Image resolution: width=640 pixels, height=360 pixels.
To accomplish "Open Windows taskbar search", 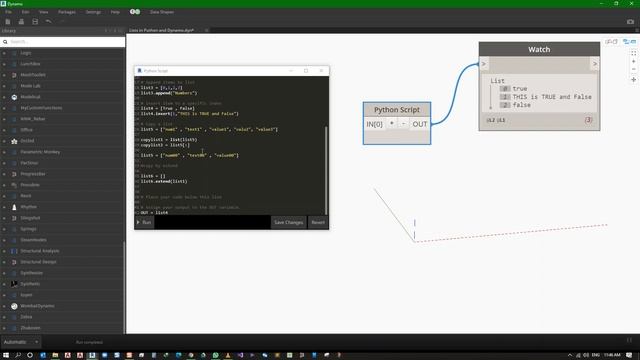I will (x=18, y=355).
